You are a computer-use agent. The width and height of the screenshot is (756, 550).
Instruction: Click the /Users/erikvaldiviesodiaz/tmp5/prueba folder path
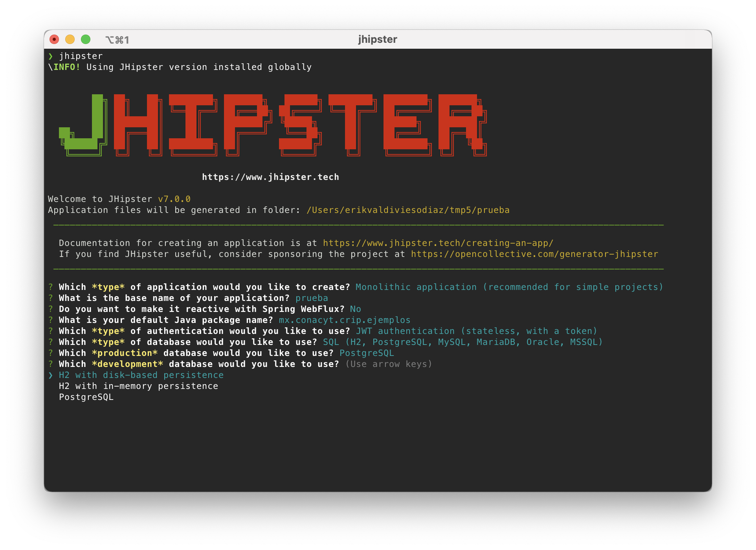[x=408, y=210]
